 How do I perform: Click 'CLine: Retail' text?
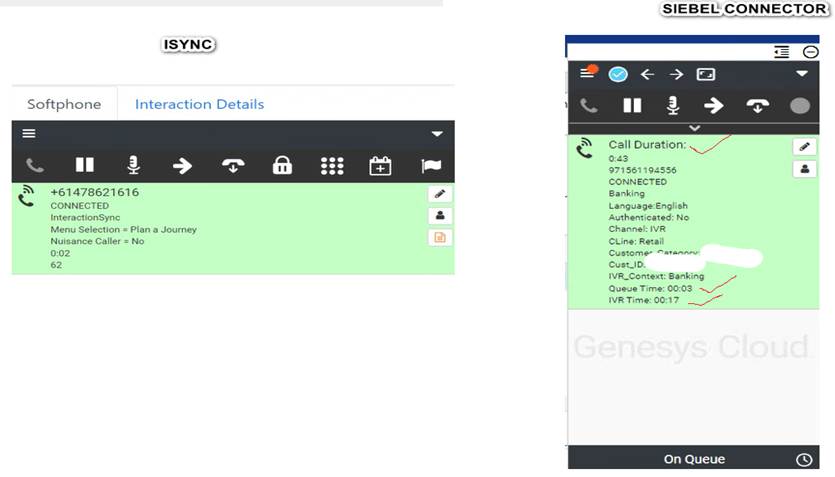tap(636, 241)
